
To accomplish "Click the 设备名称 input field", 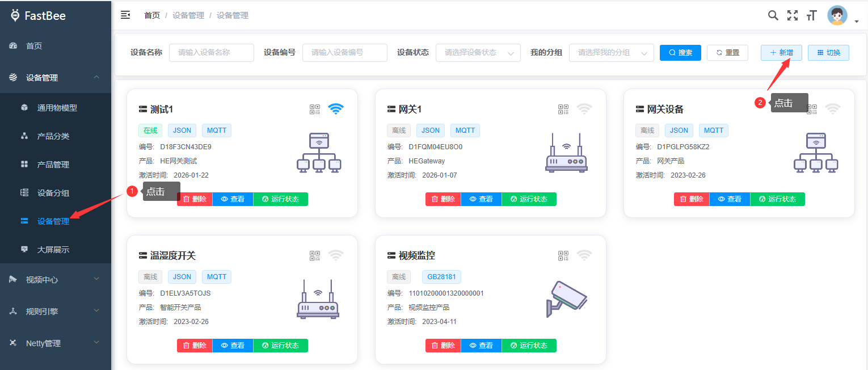I will click(x=211, y=52).
